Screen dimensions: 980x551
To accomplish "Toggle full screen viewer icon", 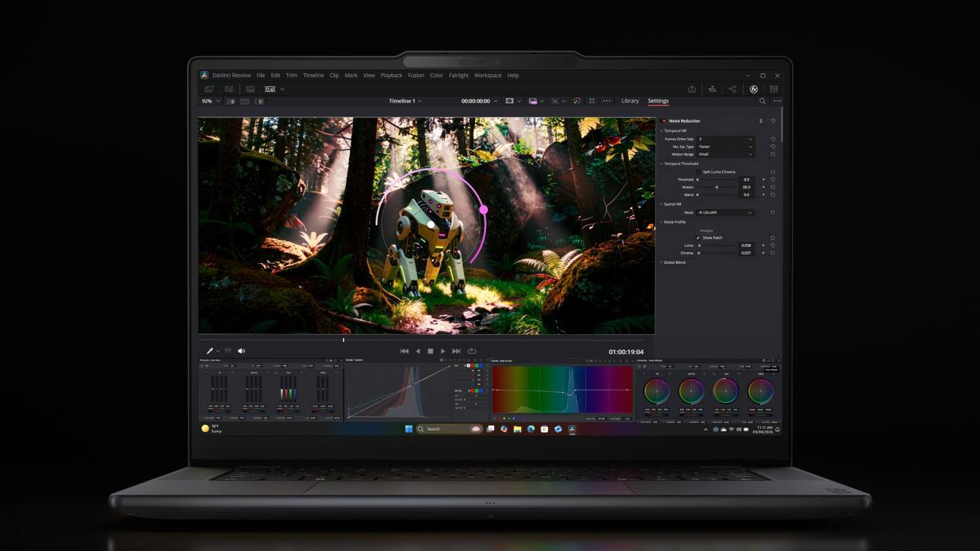I will click(x=592, y=101).
